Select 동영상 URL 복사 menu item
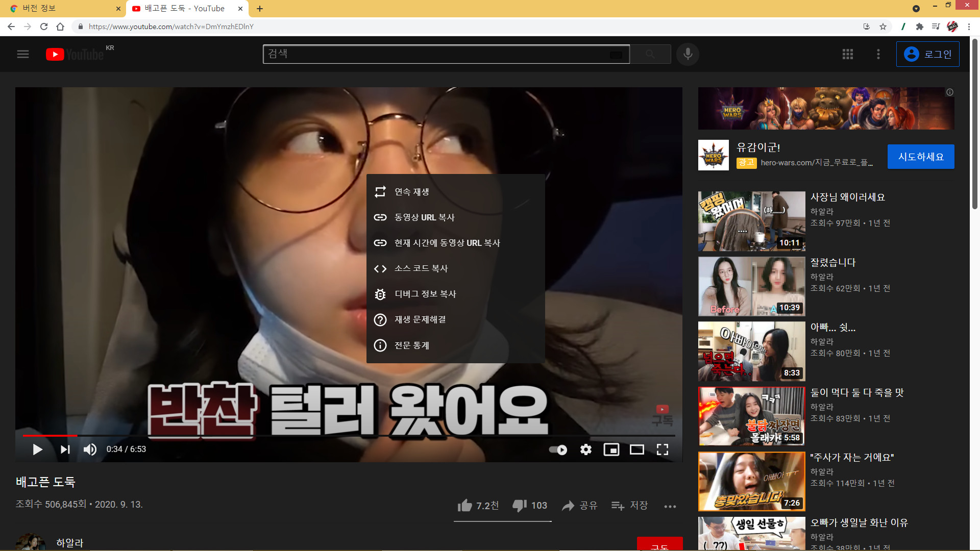The image size is (980, 551). point(424,217)
